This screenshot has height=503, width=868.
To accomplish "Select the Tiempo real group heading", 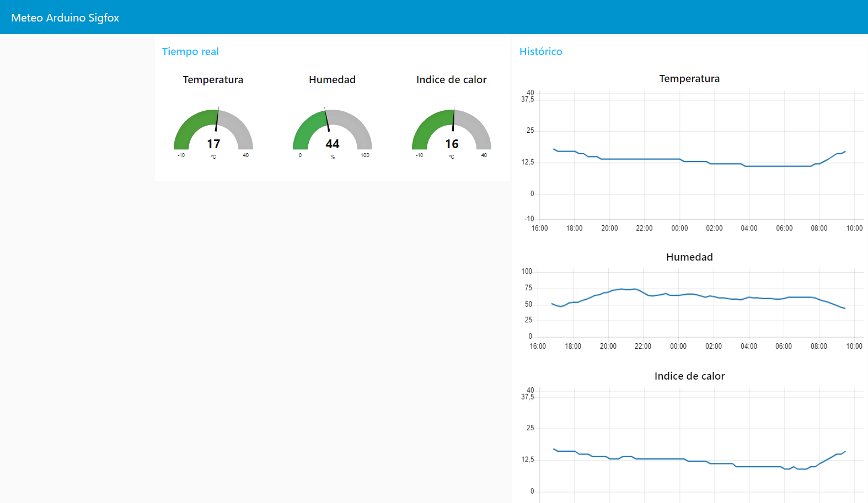I will tap(190, 52).
